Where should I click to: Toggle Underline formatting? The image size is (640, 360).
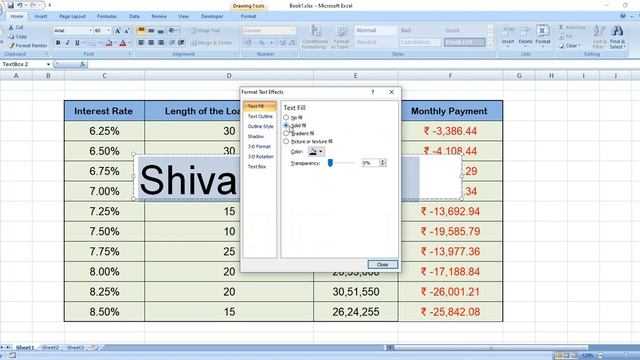[77, 43]
